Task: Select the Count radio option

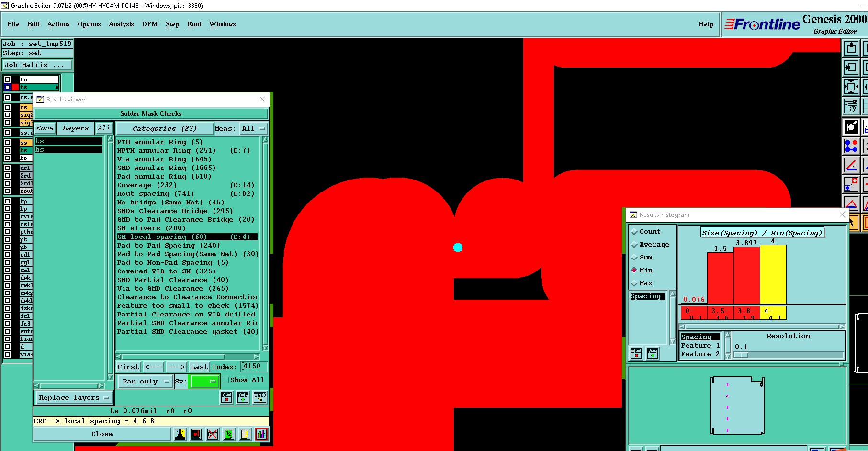Action: [634, 232]
